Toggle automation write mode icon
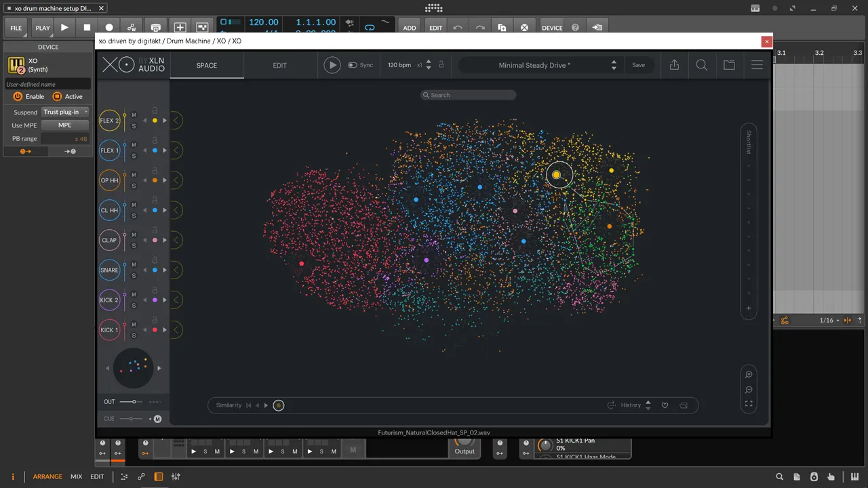This screenshot has height=488, width=868. tap(132, 28)
